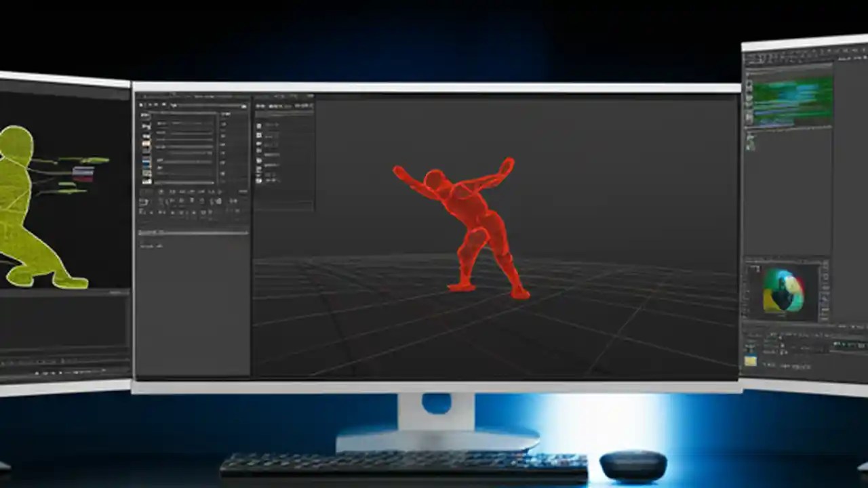
Task: Switch to the first tab above the outliner panel
Action: point(261,105)
